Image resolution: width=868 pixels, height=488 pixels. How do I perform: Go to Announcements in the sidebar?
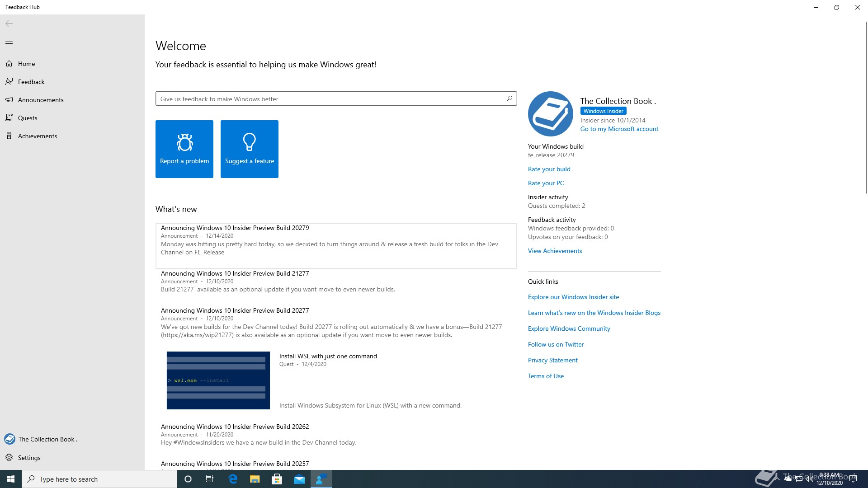point(41,100)
